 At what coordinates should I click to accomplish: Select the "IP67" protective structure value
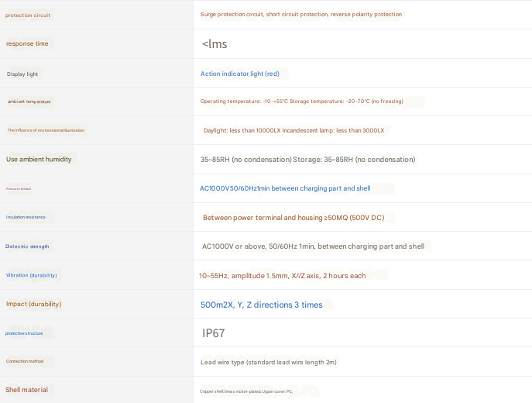[214, 333]
